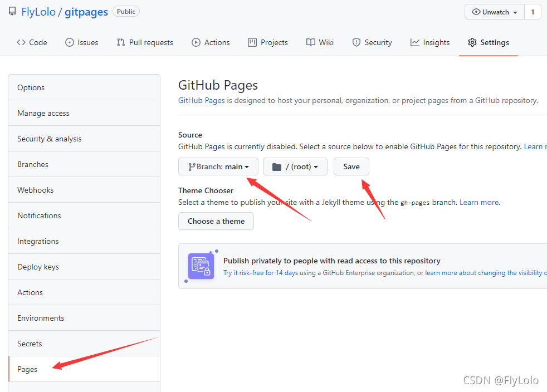Select the Settings tab
547x392 pixels.
[489, 42]
